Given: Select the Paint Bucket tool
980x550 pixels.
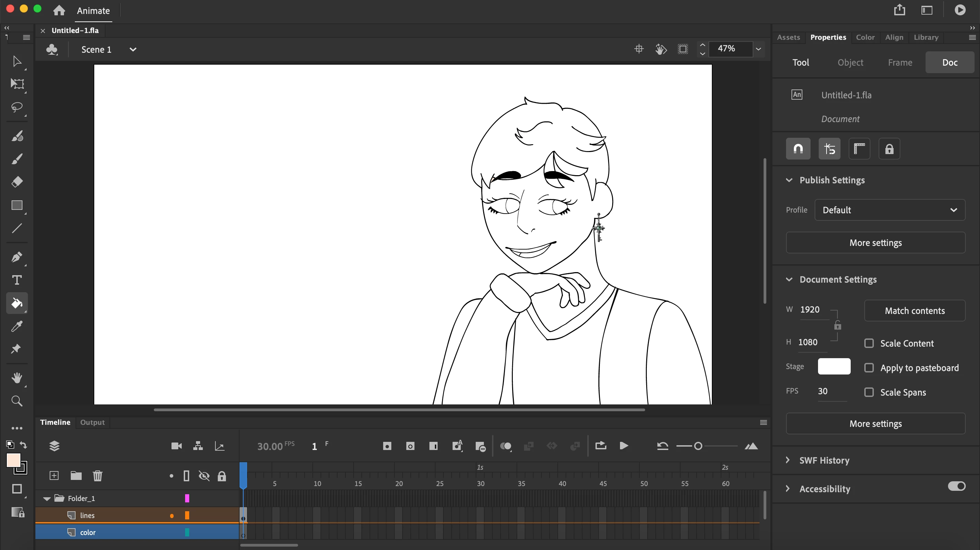Looking at the screenshot, I should click(x=17, y=303).
